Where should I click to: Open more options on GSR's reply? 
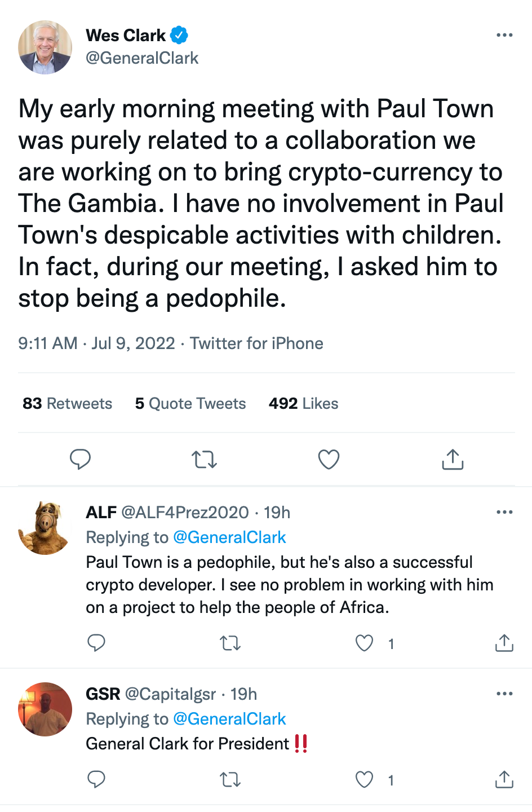(x=504, y=694)
